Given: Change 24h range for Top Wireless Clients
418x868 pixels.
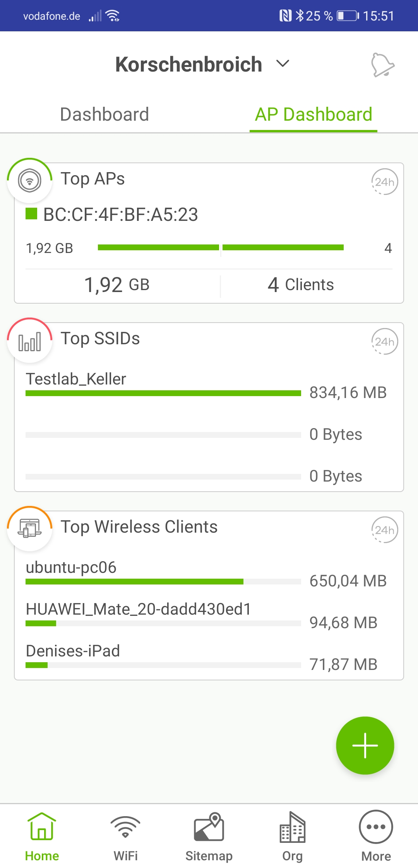Looking at the screenshot, I should [x=384, y=530].
